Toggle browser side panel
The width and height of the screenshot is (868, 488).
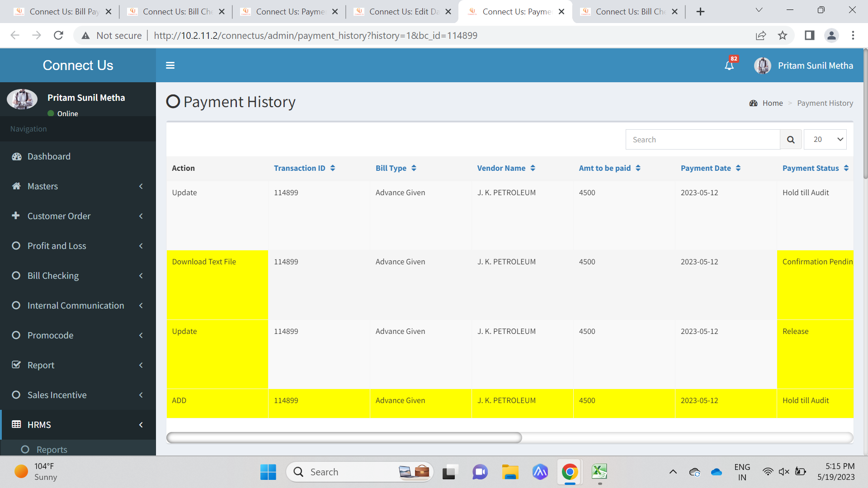(x=809, y=35)
